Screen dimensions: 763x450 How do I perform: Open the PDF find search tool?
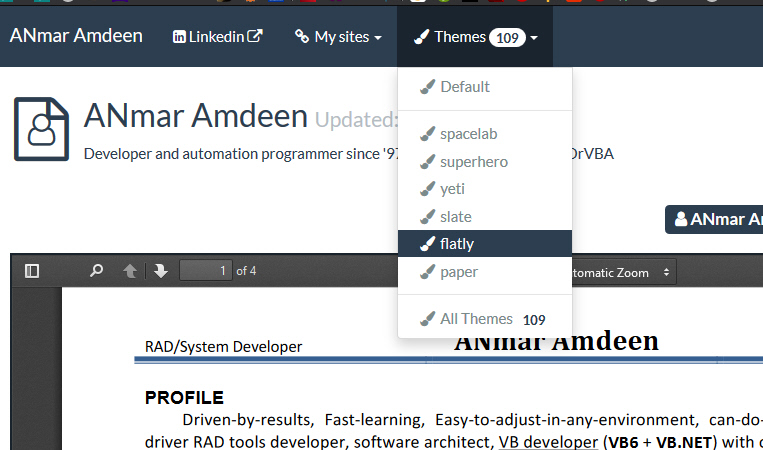pos(97,271)
